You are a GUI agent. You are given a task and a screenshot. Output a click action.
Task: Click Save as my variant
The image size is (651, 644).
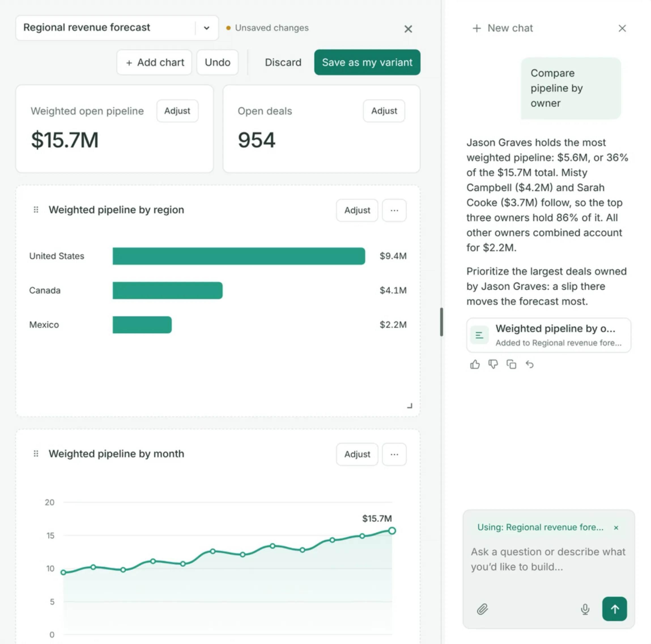click(367, 62)
